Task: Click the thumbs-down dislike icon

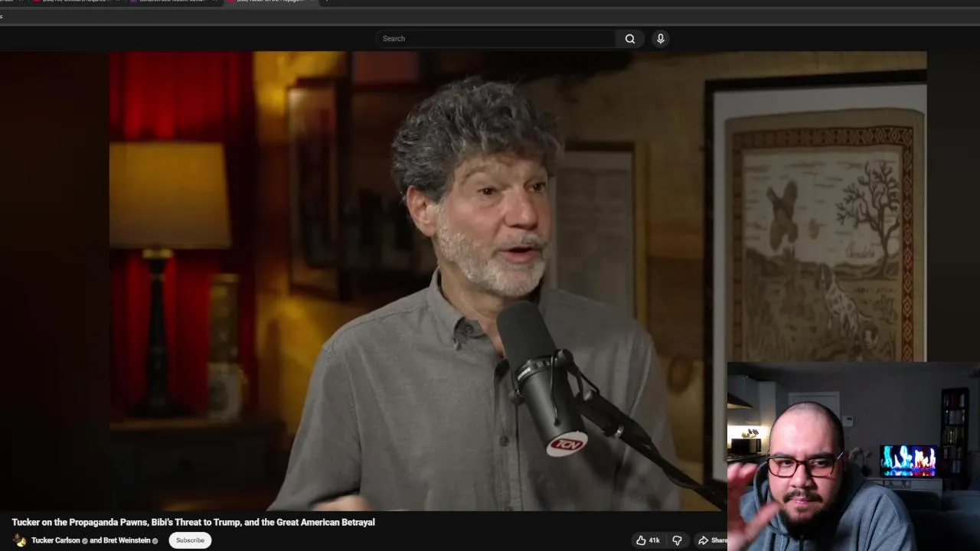Action: click(x=677, y=540)
